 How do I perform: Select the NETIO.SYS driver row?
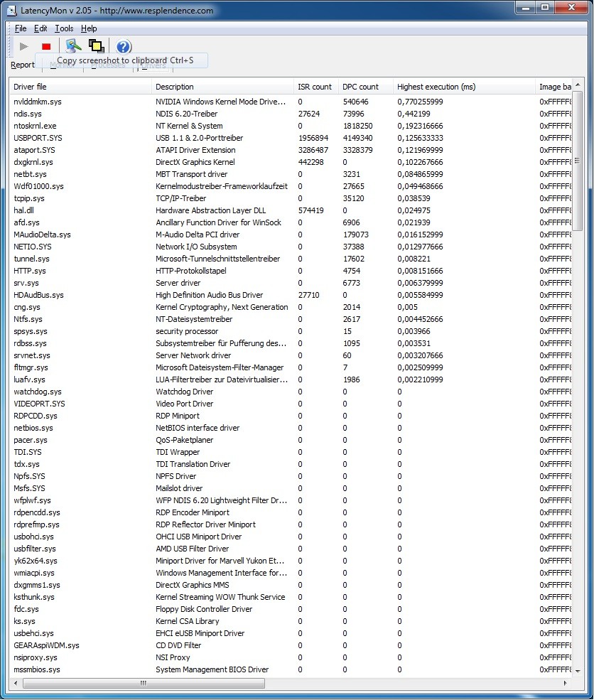click(291, 247)
